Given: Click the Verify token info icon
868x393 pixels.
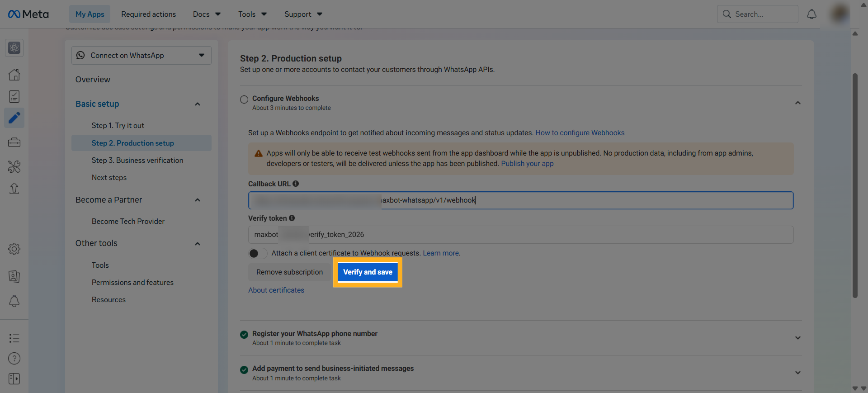Looking at the screenshot, I should tap(292, 218).
